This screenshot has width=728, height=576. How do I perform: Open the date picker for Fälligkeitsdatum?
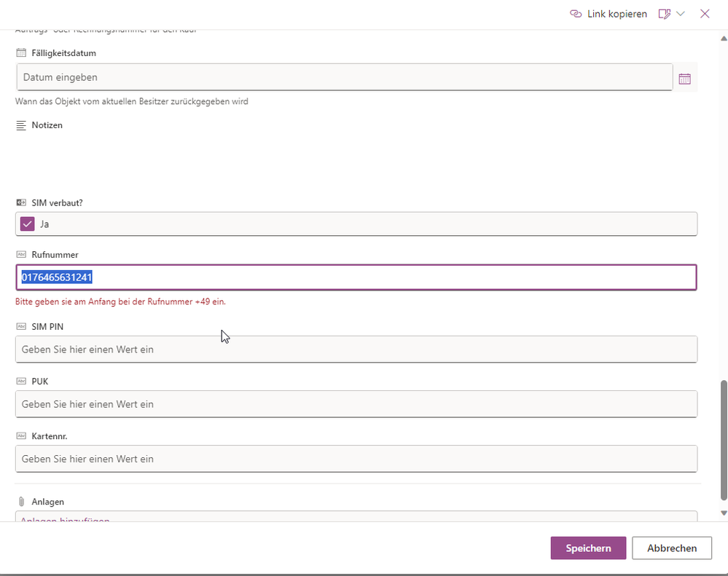pyautogui.click(x=684, y=77)
